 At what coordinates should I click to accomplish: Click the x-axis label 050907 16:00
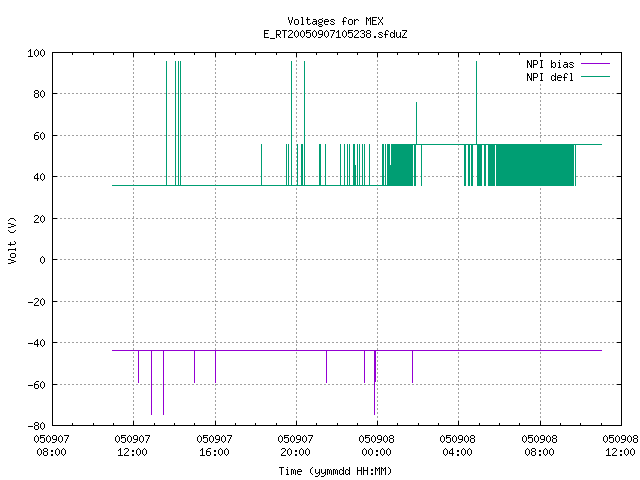click(214, 445)
